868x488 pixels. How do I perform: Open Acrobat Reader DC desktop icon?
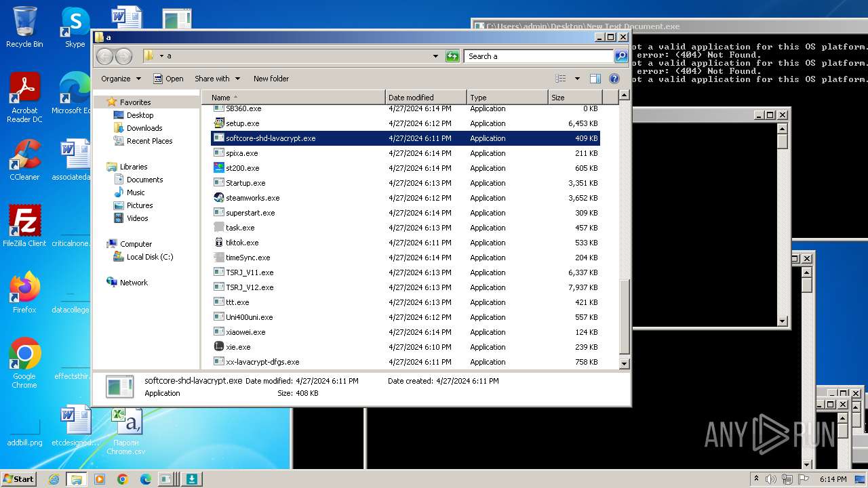pos(24,98)
